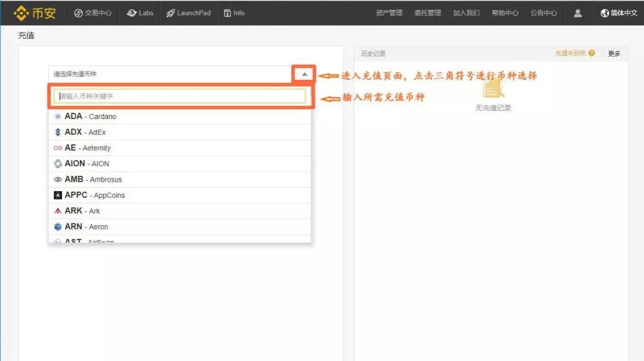Viewport: 644px width, 361px height.
Task: Click the ADX AdEx coin icon
Action: click(x=58, y=132)
